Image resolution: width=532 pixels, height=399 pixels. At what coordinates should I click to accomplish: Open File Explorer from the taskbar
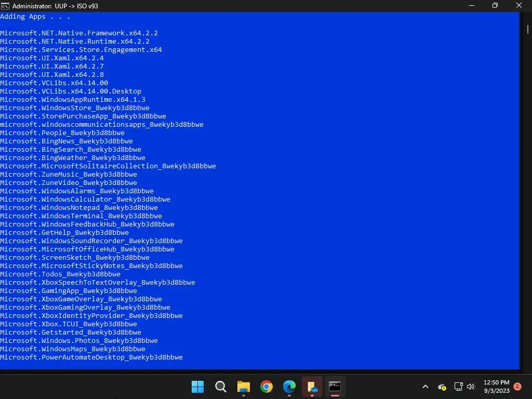pyautogui.click(x=244, y=387)
